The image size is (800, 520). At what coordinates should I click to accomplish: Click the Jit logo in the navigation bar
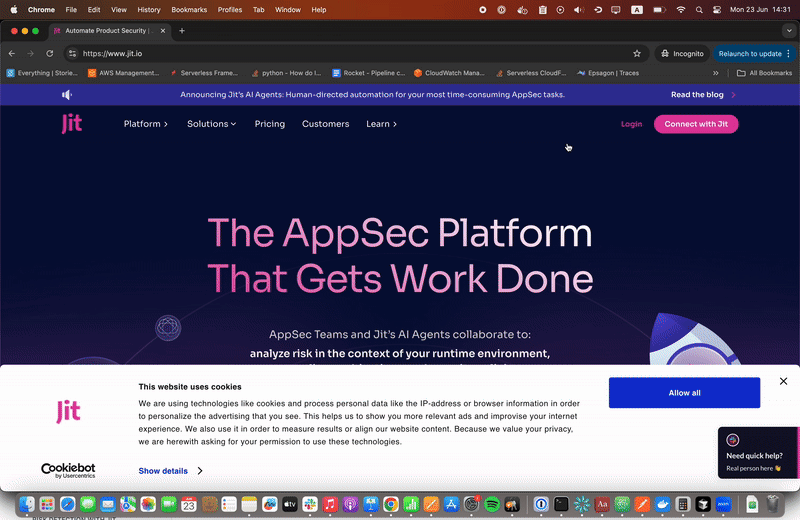tap(72, 123)
